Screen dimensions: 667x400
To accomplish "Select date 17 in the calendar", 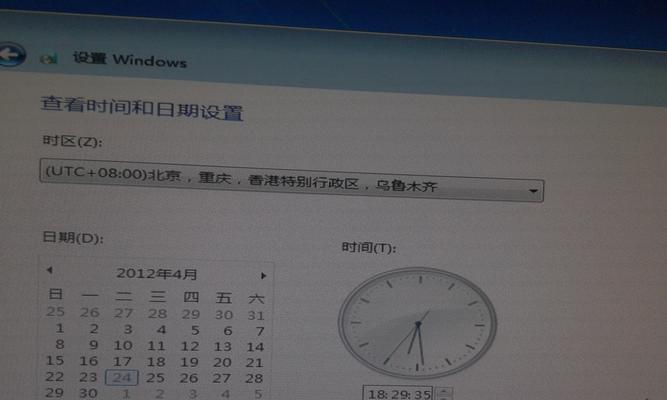I will pos(122,362).
